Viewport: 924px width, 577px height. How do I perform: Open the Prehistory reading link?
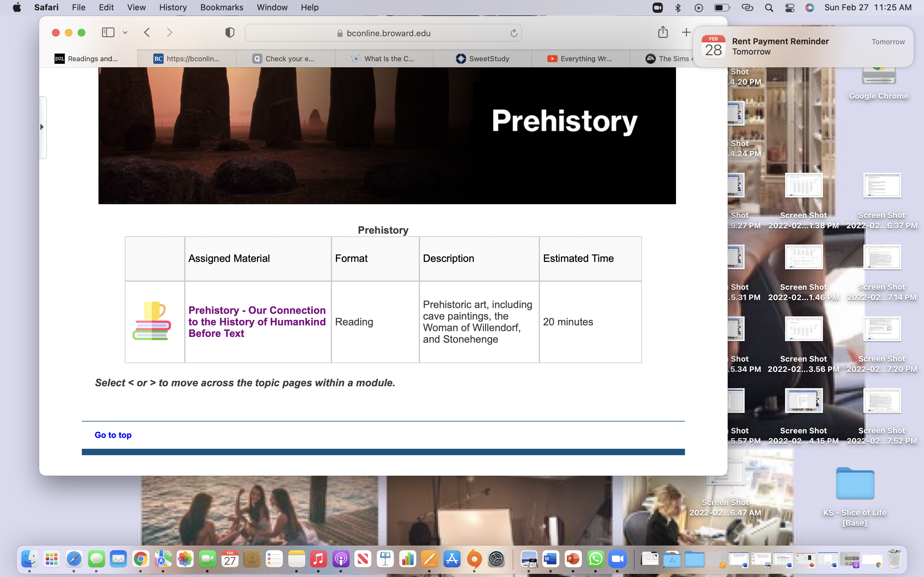257,322
